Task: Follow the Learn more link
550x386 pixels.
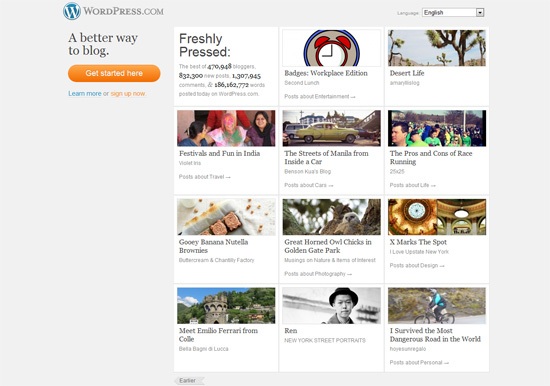Action: pyautogui.click(x=85, y=94)
